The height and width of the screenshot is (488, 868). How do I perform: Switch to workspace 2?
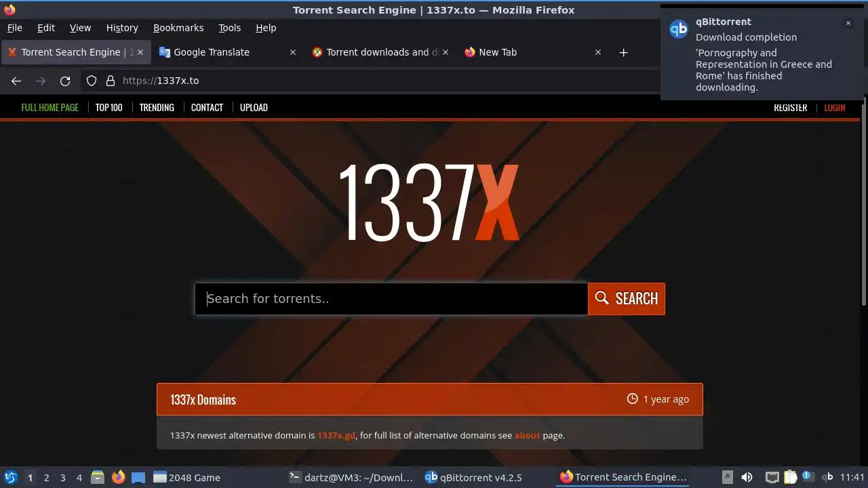coord(47,478)
